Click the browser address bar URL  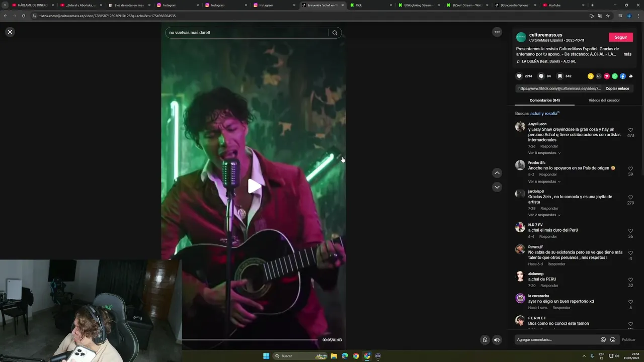[x=107, y=16]
